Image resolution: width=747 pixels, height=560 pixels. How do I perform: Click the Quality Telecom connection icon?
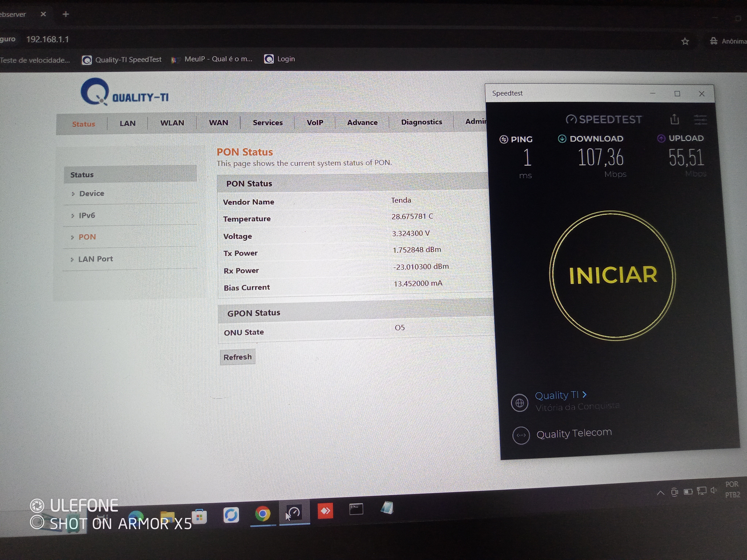[521, 435]
